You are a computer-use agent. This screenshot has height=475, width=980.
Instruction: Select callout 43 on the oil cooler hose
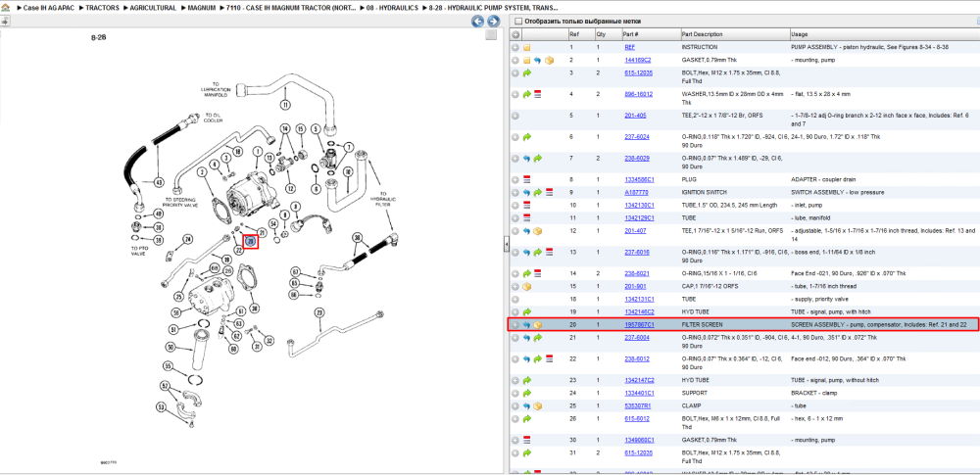(x=158, y=183)
